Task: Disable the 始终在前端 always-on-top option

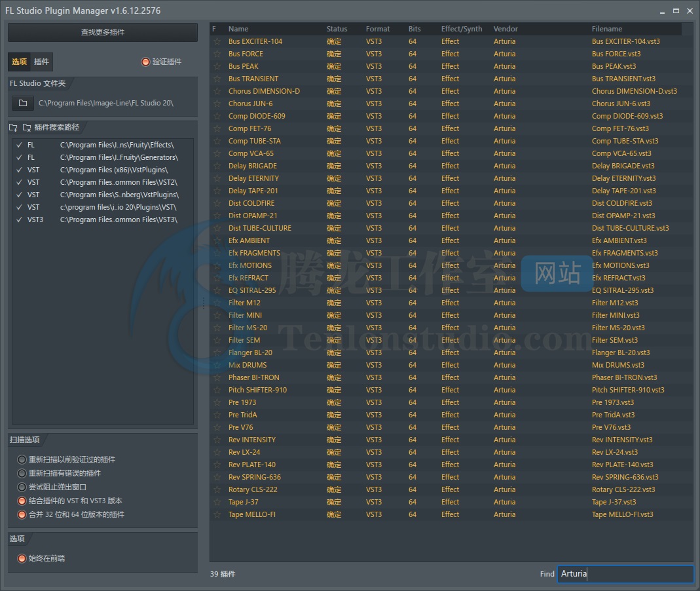Action: click(22, 558)
